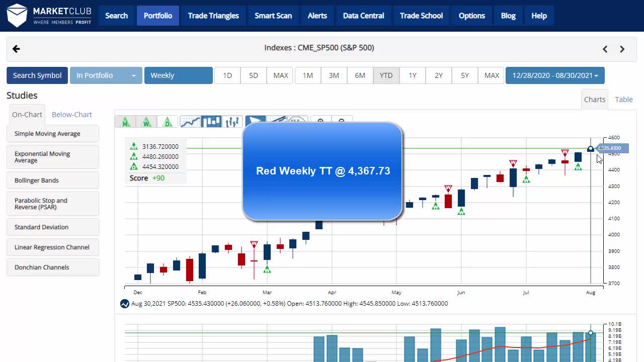Viewport: 644px width, 362px height.
Task: Switch to the On-Chart studies tab
Action: (27, 115)
